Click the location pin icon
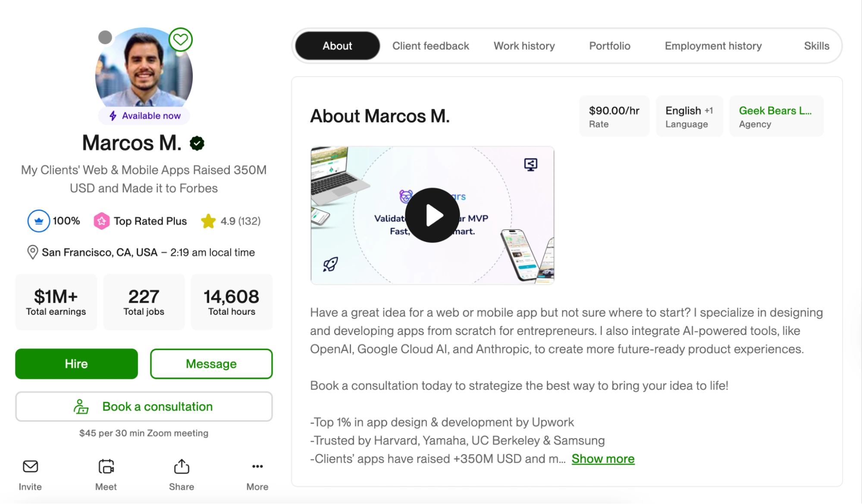The height and width of the screenshot is (504, 862). click(x=32, y=252)
